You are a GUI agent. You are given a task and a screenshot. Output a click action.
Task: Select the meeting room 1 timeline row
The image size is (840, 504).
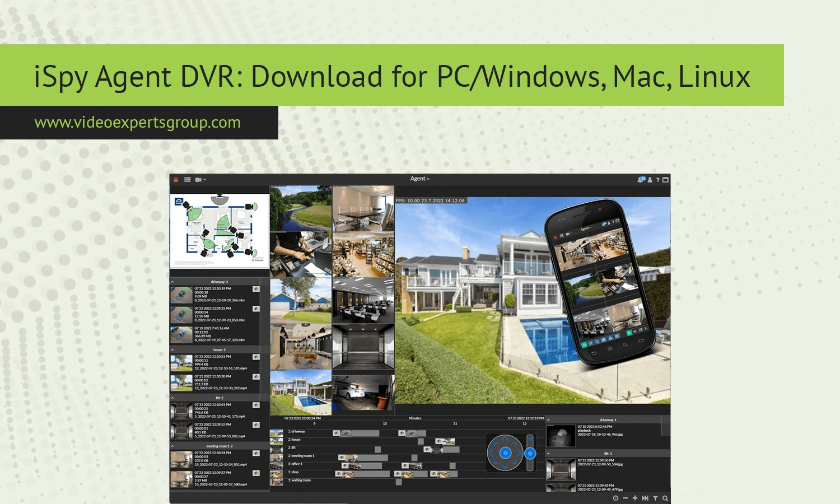(x=301, y=456)
